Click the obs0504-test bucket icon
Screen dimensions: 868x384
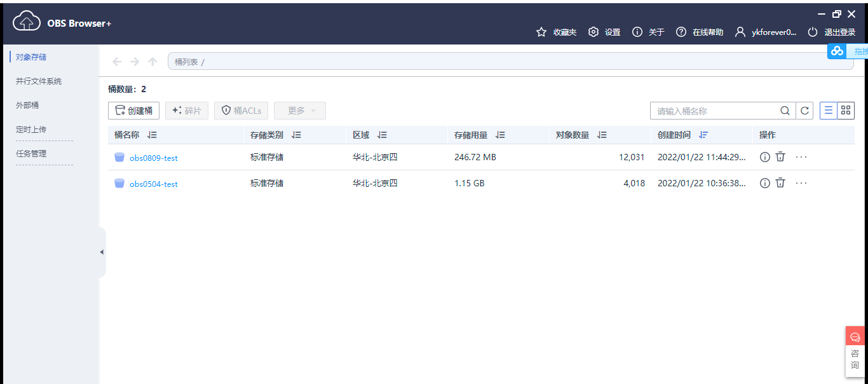point(119,183)
